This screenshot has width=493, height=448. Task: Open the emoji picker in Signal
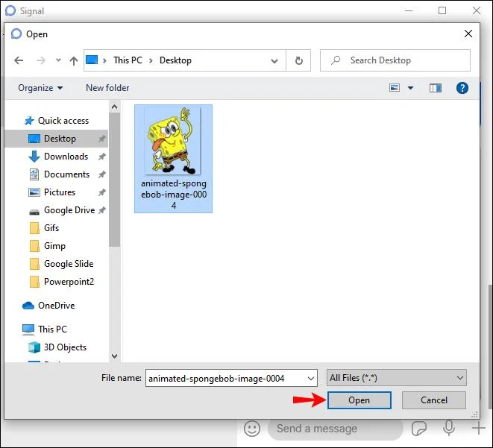click(x=252, y=429)
